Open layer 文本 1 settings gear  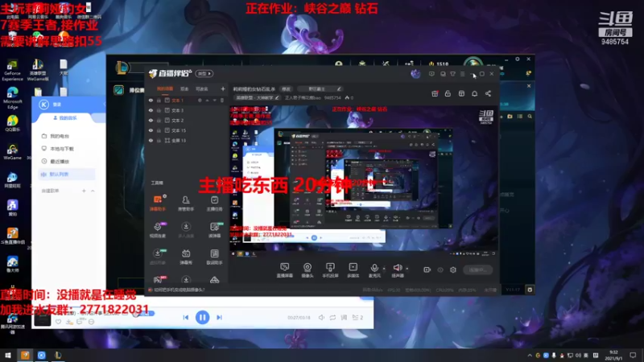[x=200, y=100]
